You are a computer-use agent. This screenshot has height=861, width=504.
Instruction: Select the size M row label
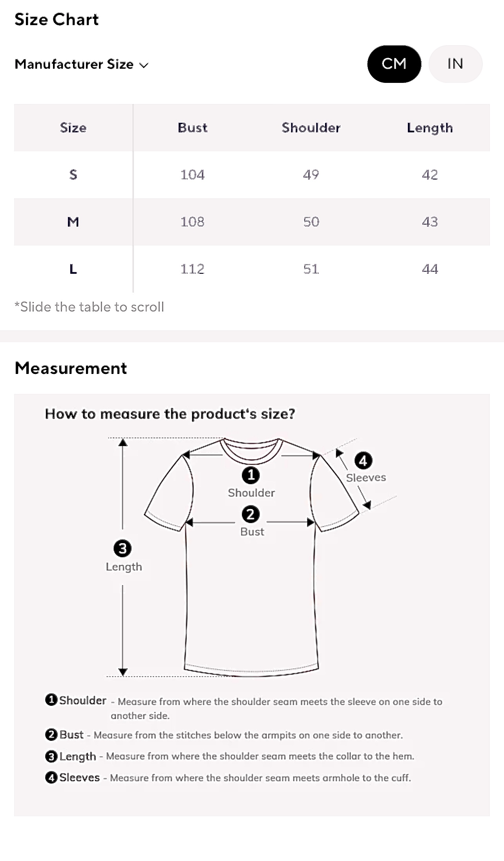pyautogui.click(x=73, y=222)
